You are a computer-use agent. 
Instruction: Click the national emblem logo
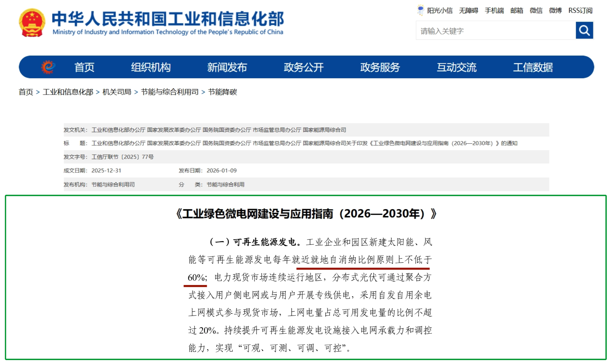pos(32,23)
